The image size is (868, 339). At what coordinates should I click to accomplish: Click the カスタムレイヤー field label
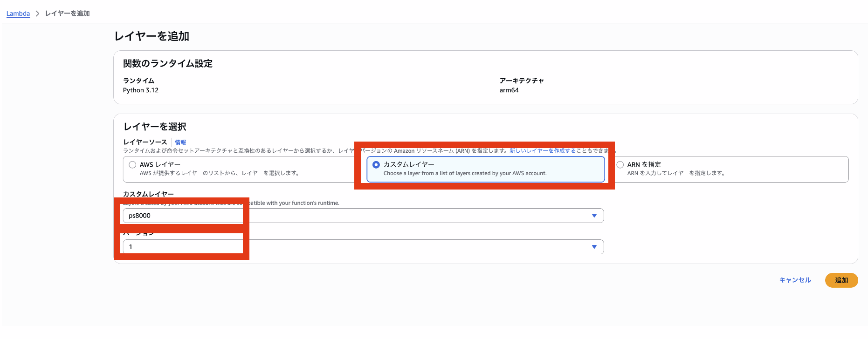pyautogui.click(x=148, y=194)
